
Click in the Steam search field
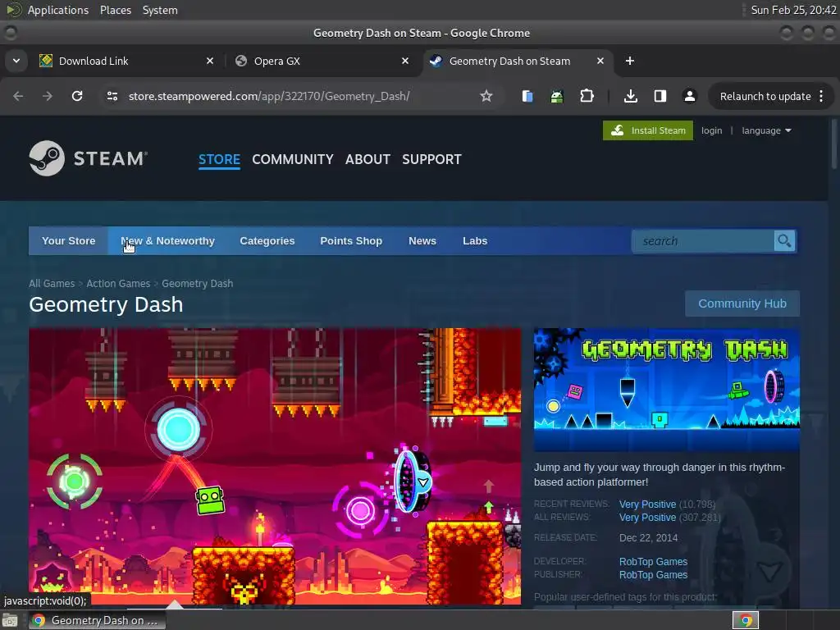click(703, 241)
